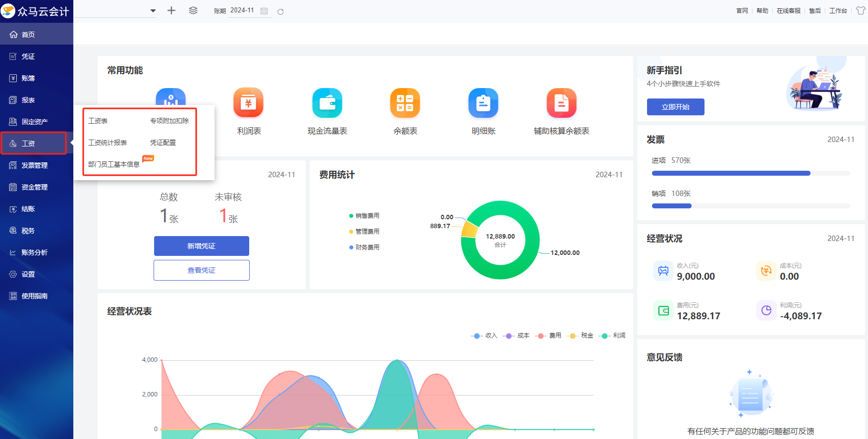868x439 pixels.
Task: Toggle 税金 series legend in 经营状况表
Action: [580, 336]
